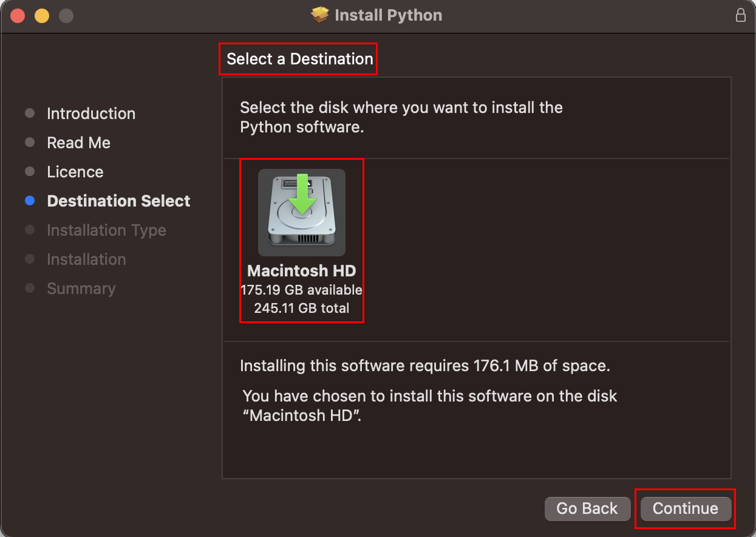Select the Macintosh HD disk icon
756x537 pixels.
pyautogui.click(x=302, y=212)
